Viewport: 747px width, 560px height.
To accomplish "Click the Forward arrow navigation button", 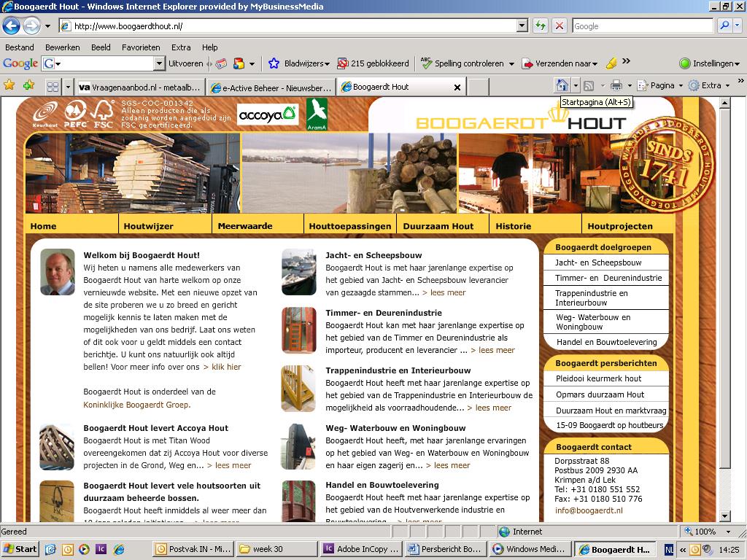I will click(x=31, y=26).
